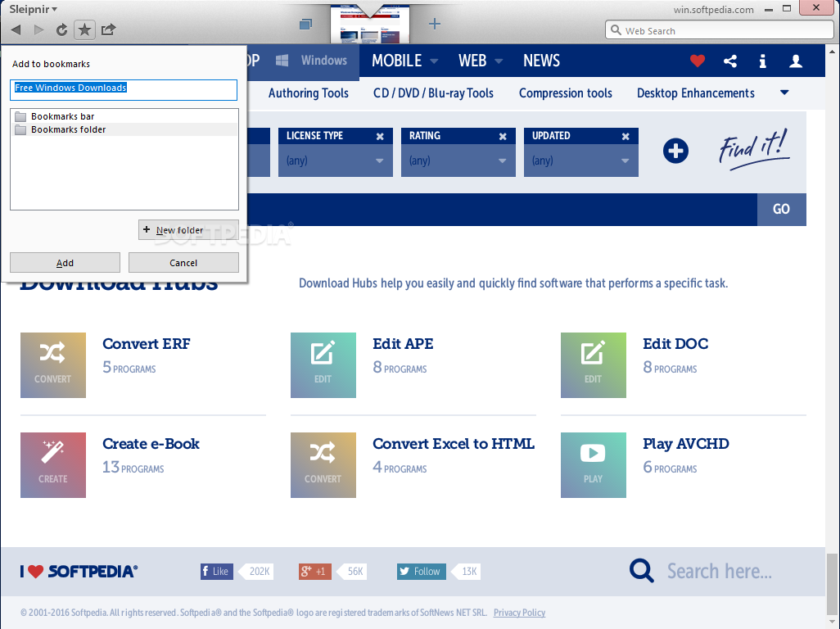Expand the MOBILE dropdown arrow
This screenshot has height=629, width=840.
click(x=434, y=61)
